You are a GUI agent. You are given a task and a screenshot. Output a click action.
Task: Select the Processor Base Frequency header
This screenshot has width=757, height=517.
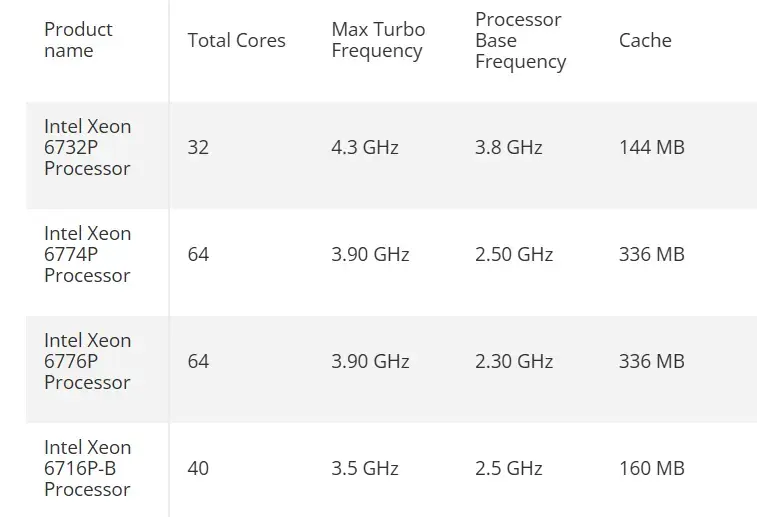tap(520, 41)
